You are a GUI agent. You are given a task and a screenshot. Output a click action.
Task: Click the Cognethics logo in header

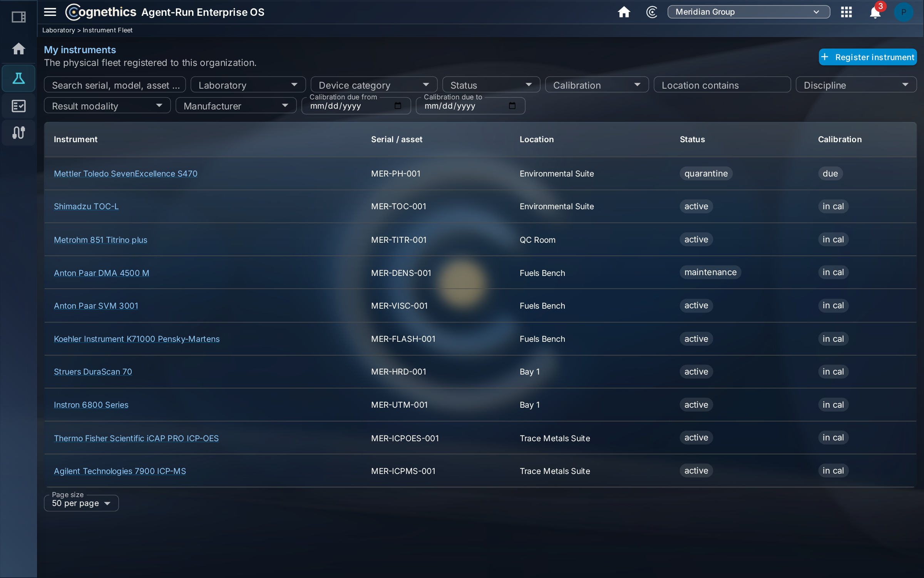click(x=101, y=12)
